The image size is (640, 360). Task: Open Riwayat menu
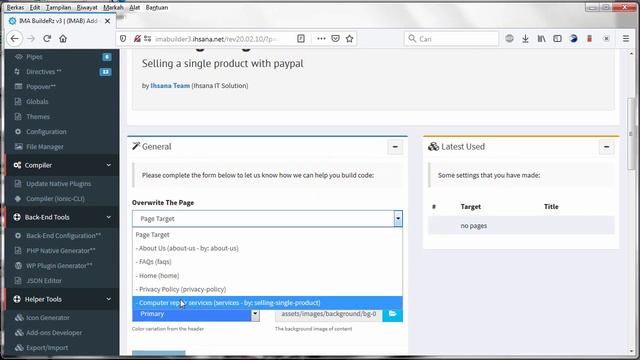coord(87,7)
